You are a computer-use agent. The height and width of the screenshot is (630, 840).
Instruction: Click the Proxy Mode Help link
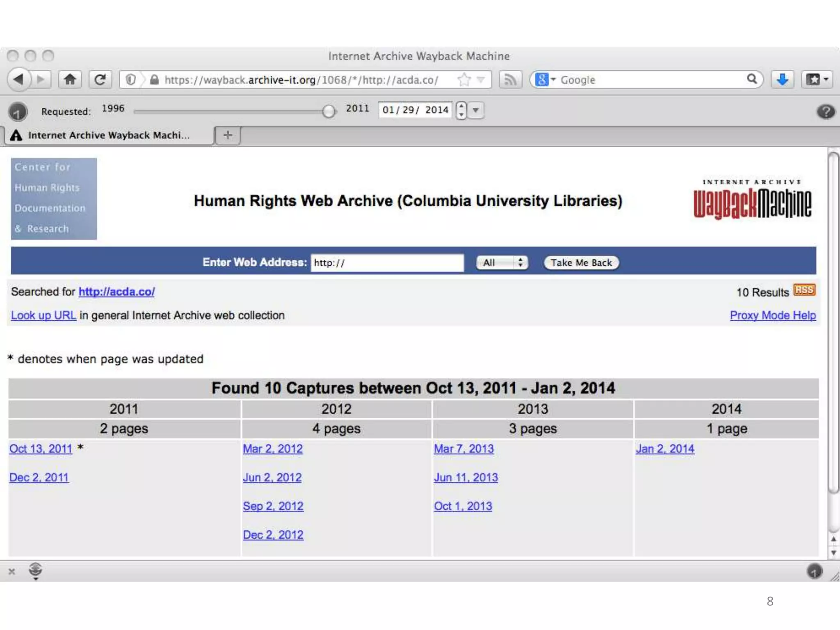[x=773, y=315]
